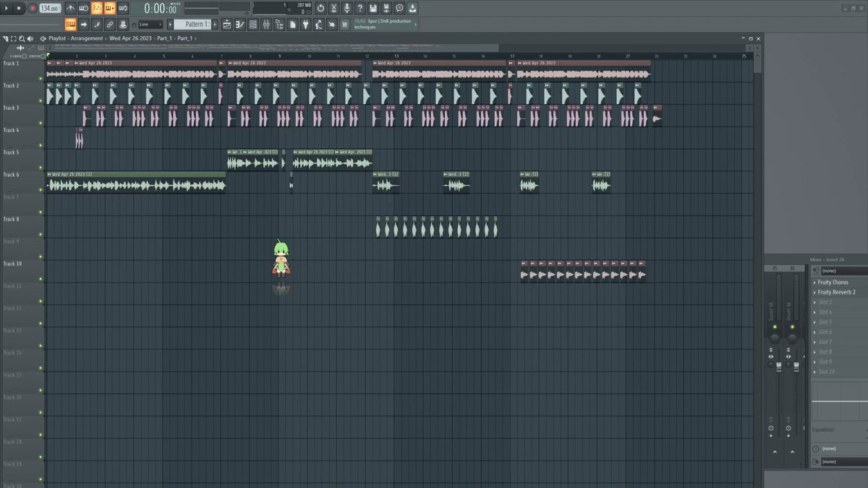
Task: Click Playlist - Arrangement breadcrumb
Action: coord(76,38)
